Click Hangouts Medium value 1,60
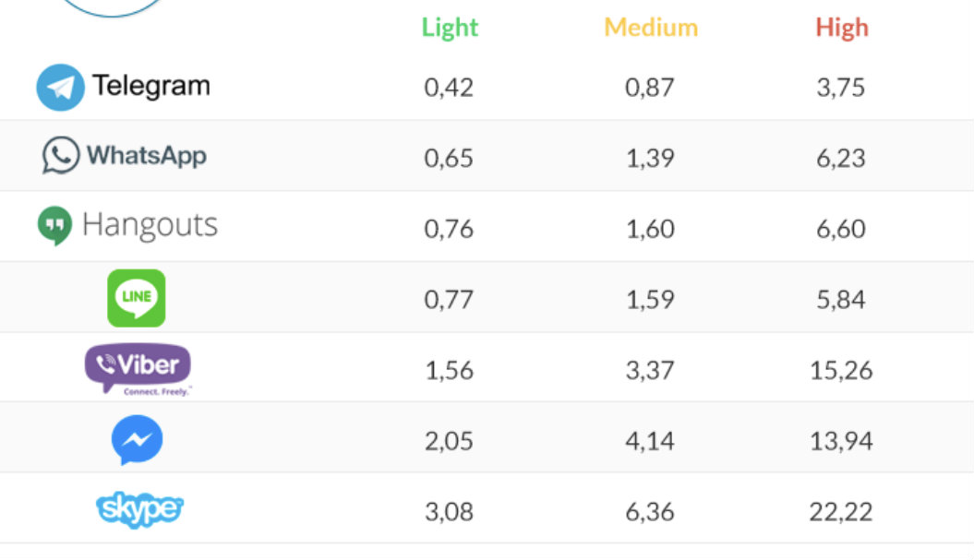The height and width of the screenshot is (560, 974). pyautogui.click(x=650, y=229)
